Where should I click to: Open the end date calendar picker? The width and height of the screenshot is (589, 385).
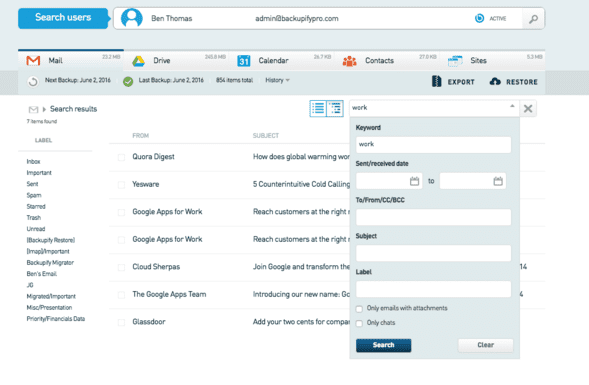(498, 181)
